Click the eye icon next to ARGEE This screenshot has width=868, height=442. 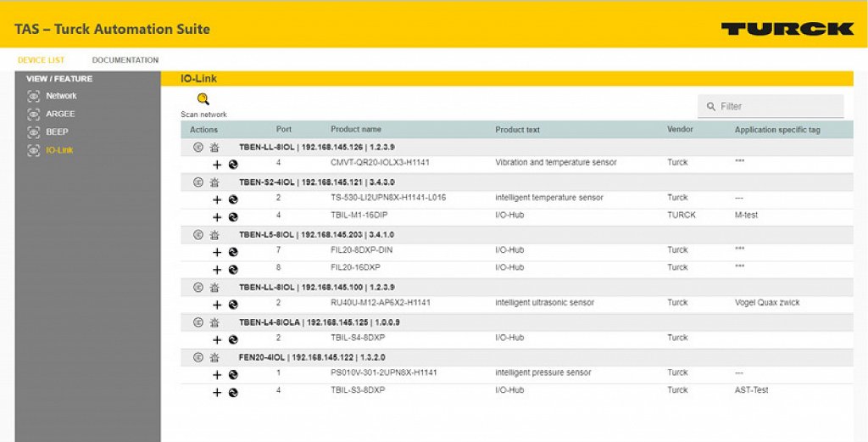pos(34,114)
